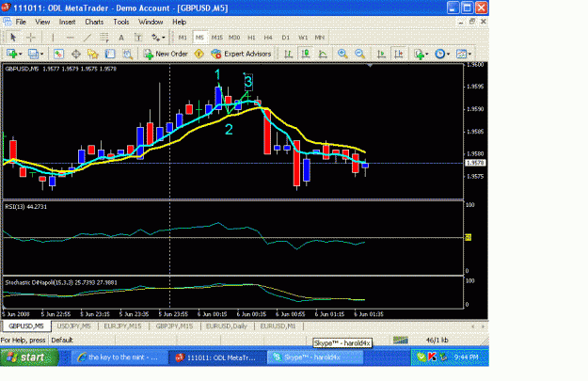
Task: Open the periodicity clock dropdown
Action: point(442,54)
